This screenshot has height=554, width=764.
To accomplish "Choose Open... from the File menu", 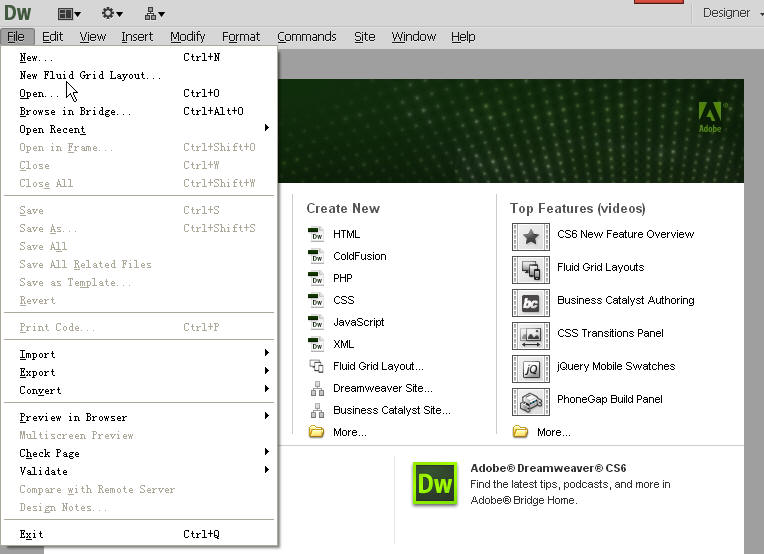I will [139, 93].
